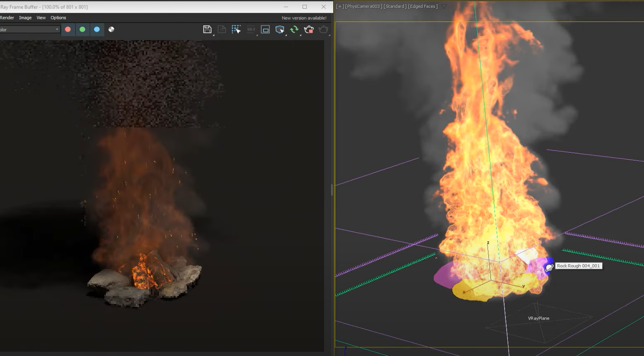Select the VRayPlane object in the viewport
Screen dimensions: 644x356
point(538,318)
